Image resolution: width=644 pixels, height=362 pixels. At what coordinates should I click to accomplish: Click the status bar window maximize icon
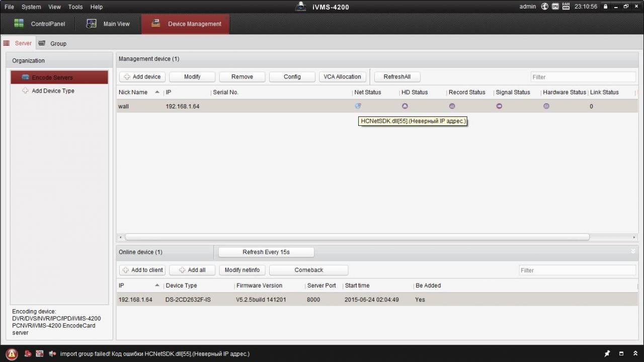(621, 353)
